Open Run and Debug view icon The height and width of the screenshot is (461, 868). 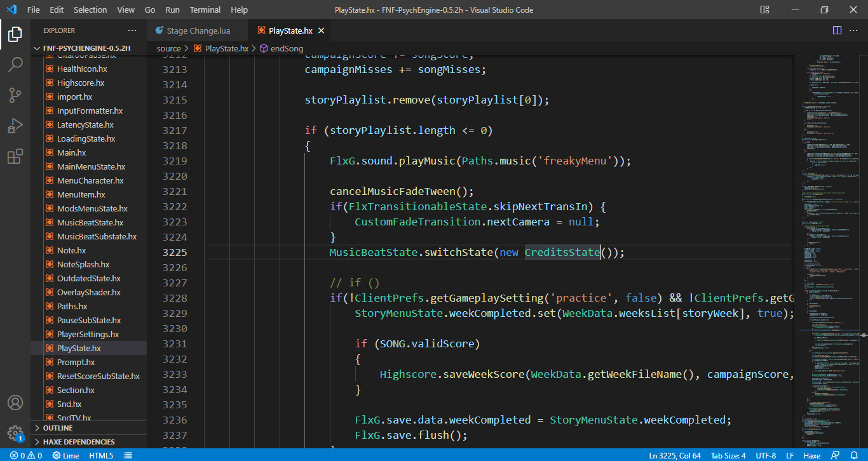pos(15,126)
